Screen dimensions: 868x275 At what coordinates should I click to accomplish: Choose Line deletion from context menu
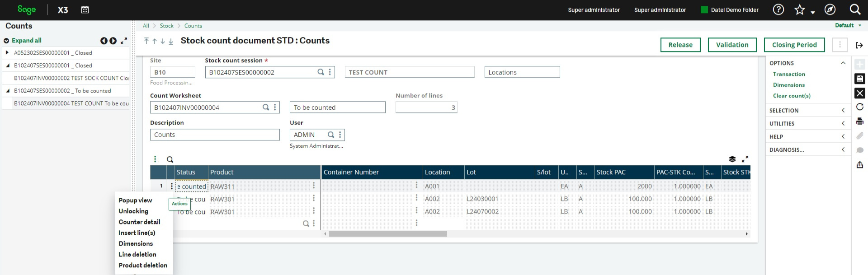137,254
